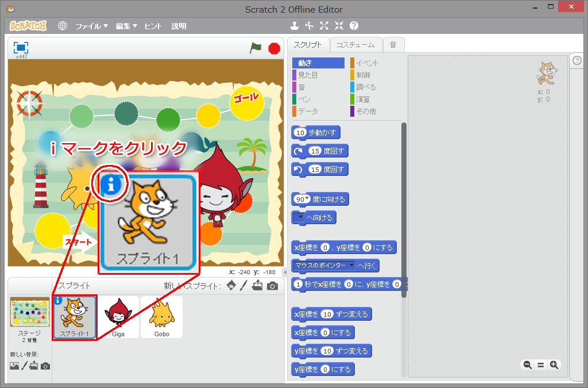Viewport: 588px width, 388px height.
Task: Click the block help question-mark tool
Action: (x=354, y=25)
